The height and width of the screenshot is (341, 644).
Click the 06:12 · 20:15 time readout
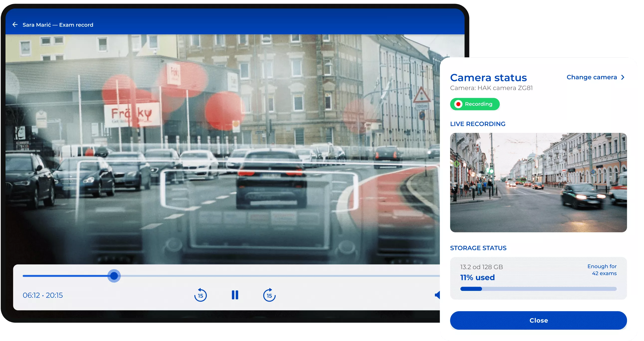(x=43, y=295)
